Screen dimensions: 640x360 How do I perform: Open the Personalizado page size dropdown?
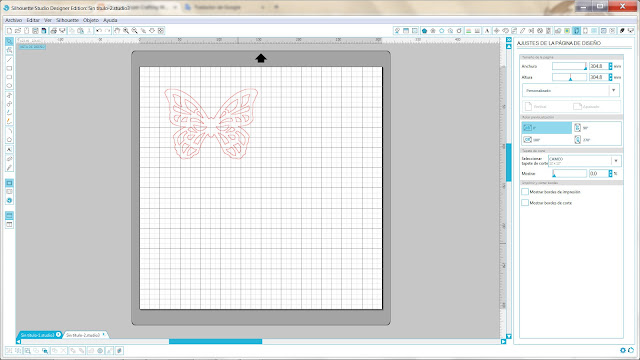571,90
